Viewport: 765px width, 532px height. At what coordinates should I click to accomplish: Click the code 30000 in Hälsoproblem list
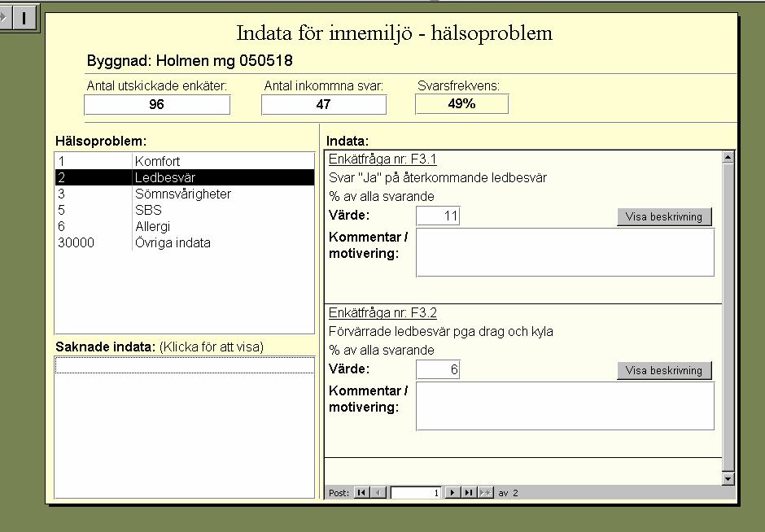pyautogui.click(x=76, y=242)
